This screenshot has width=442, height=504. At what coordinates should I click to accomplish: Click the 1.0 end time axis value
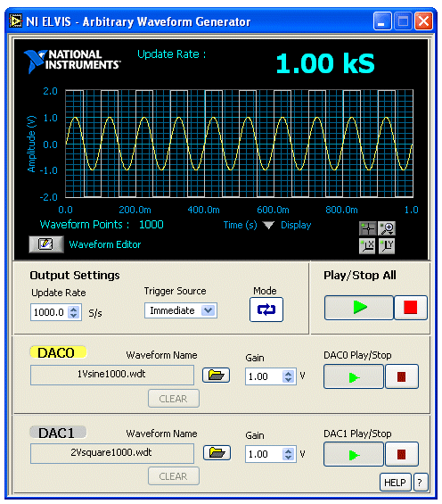pyautogui.click(x=411, y=210)
